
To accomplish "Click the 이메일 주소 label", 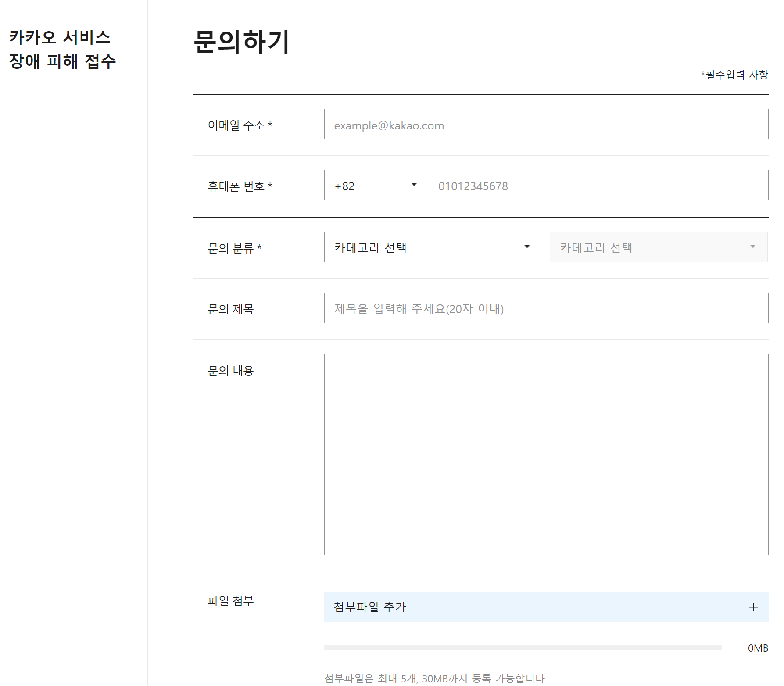I will point(240,125).
